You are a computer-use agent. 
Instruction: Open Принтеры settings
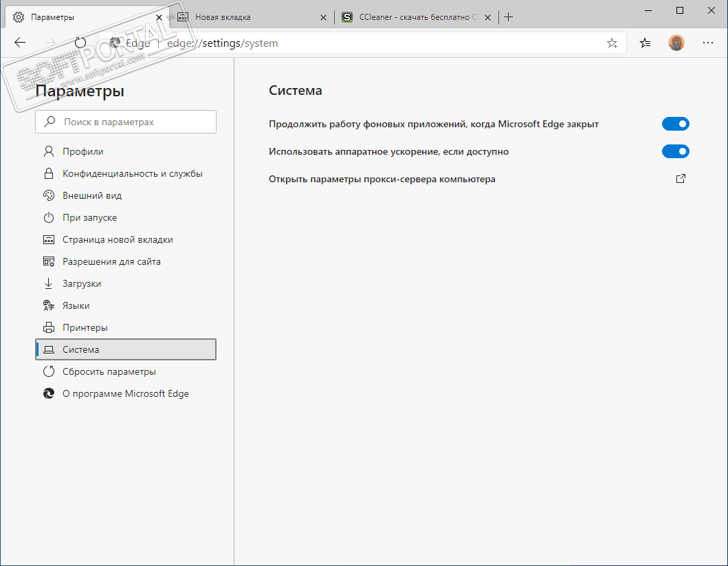126,327
